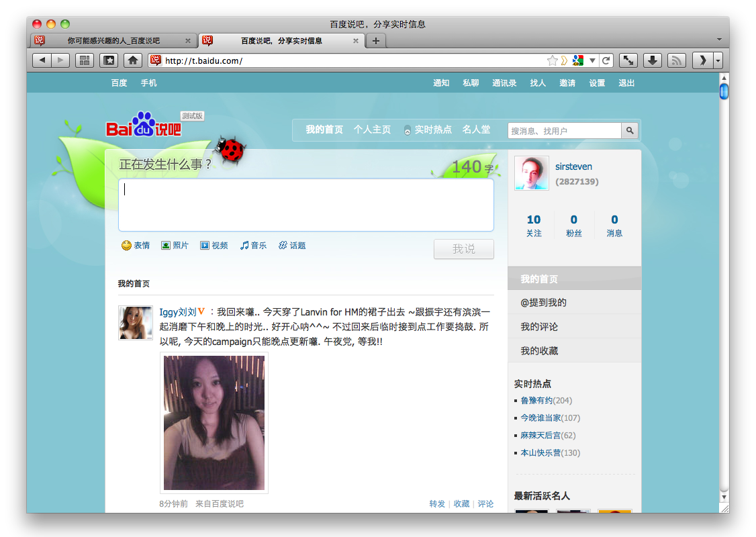Click the RSS feed toolbar icon
The height and width of the screenshot is (537, 756).
coord(677,60)
